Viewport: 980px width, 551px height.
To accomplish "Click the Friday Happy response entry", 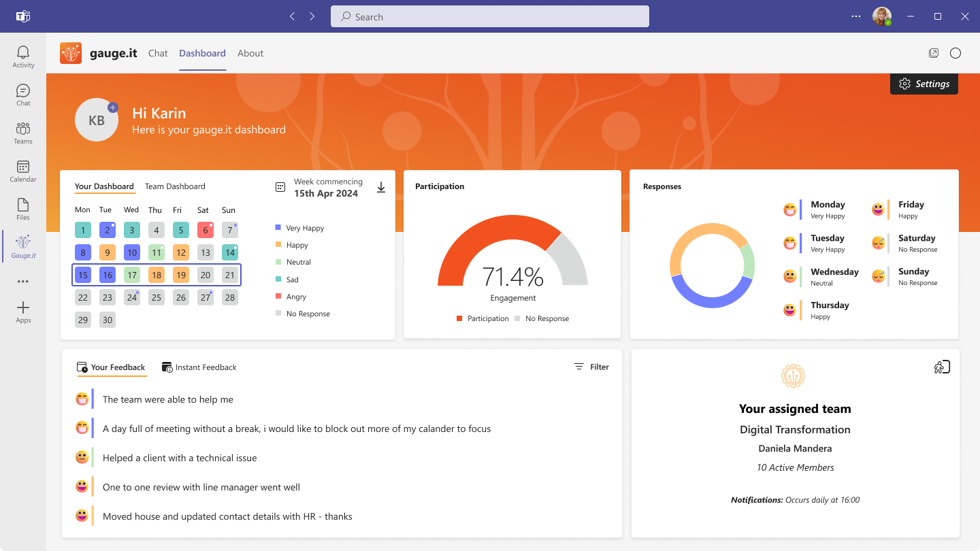I will (898, 210).
